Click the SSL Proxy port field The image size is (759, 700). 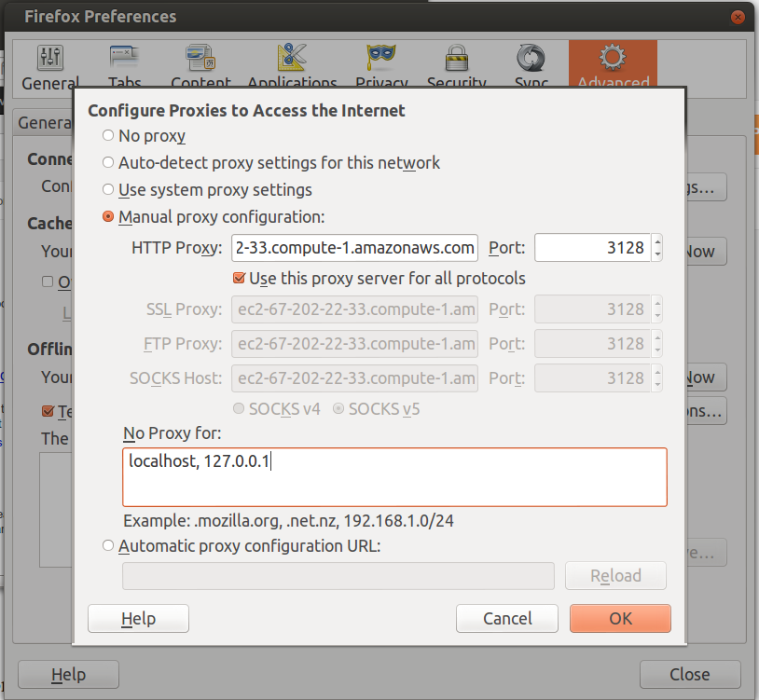point(592,309)
